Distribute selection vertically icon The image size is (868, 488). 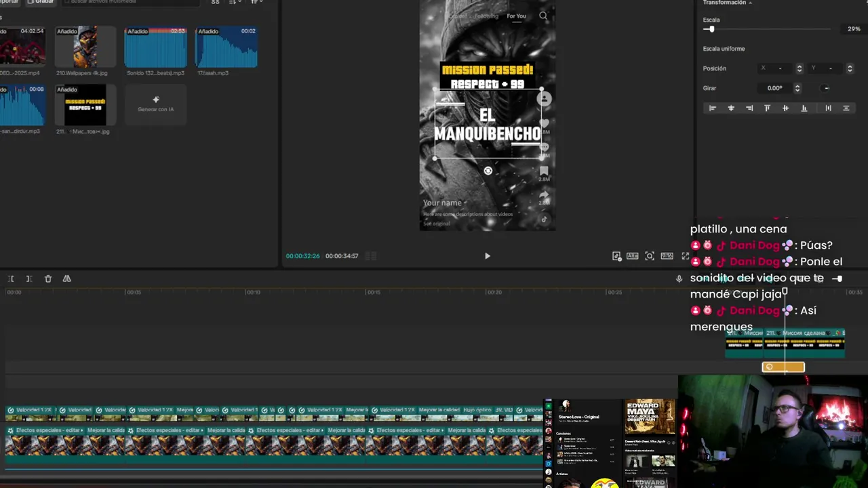[x=846, y=108]
